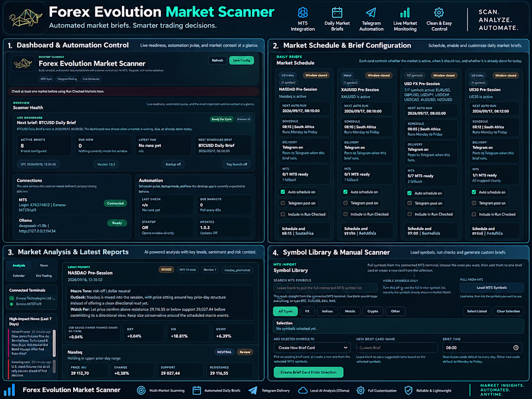
Task: Select the Other symbol filter
Action: coord(395,311)
